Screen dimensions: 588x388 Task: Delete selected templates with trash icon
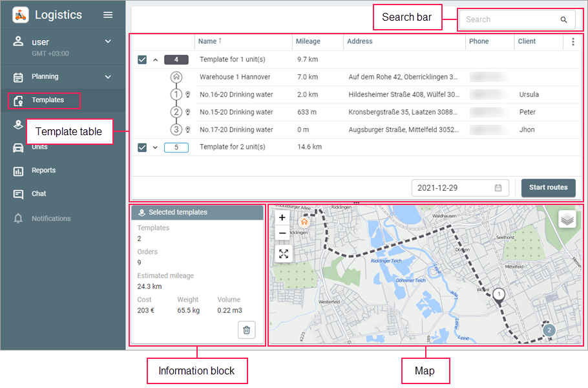tap(246, 330)
